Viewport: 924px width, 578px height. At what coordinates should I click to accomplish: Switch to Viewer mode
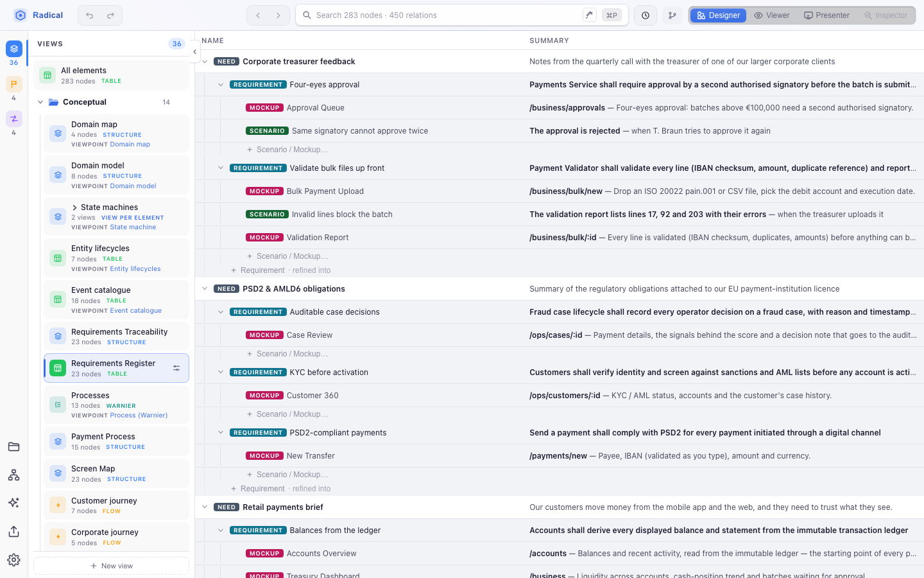tap(772, 15)
